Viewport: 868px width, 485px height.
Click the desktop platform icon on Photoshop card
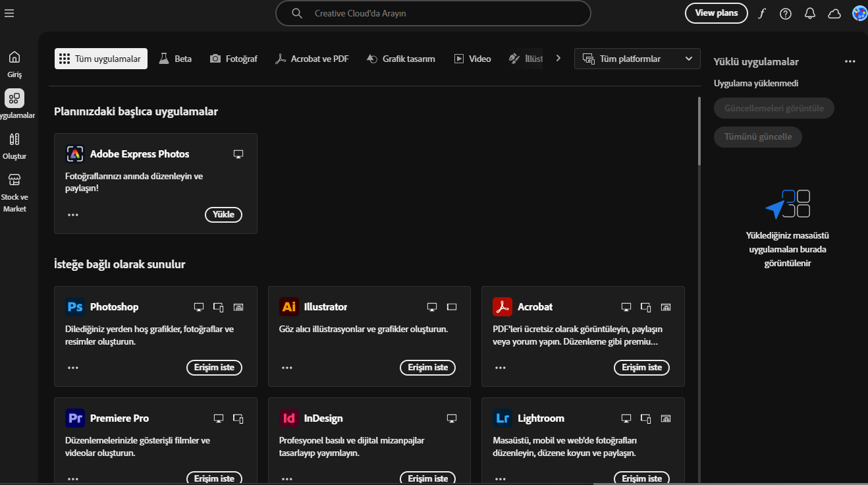click(x=199, y=307)
